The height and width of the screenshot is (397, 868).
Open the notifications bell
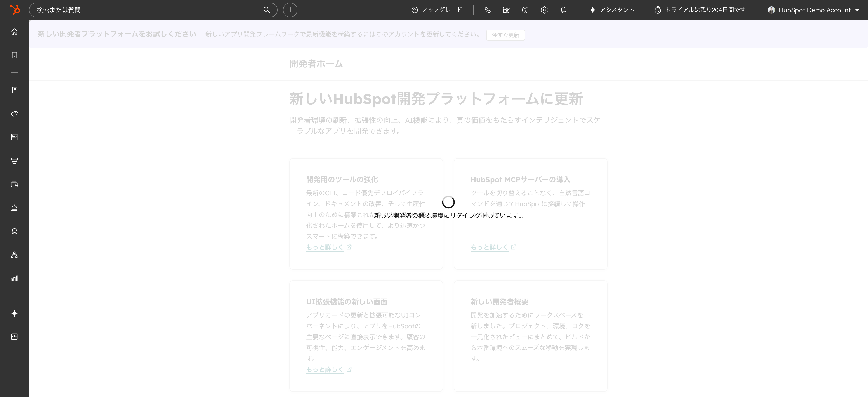[x=563, y=10]
